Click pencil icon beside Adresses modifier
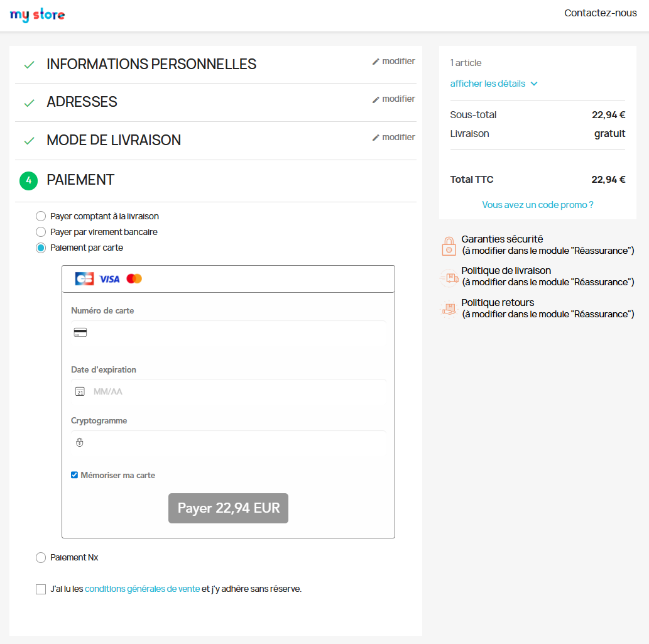Viewport: 649px width, 644px height. 376,99
